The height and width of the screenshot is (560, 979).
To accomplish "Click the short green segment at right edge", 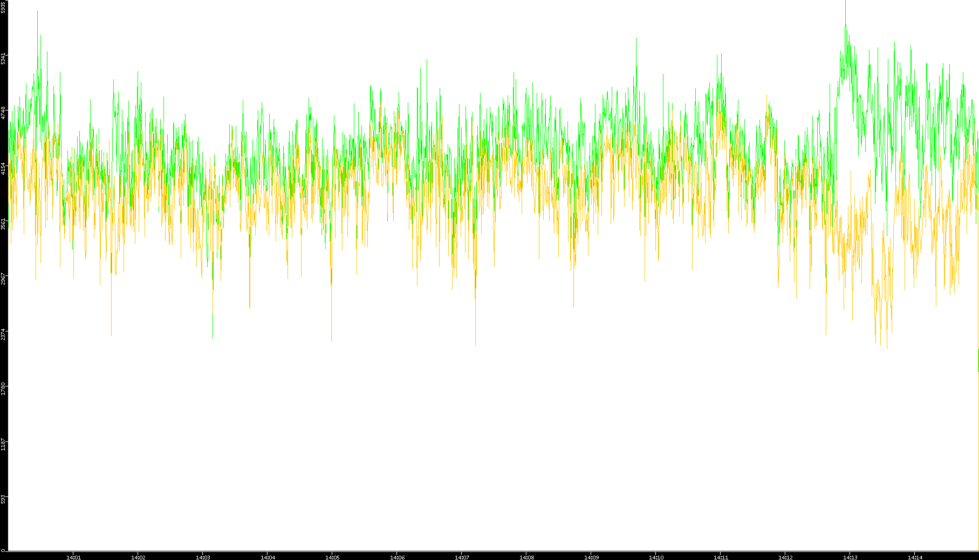I will [x=978, y=359].
